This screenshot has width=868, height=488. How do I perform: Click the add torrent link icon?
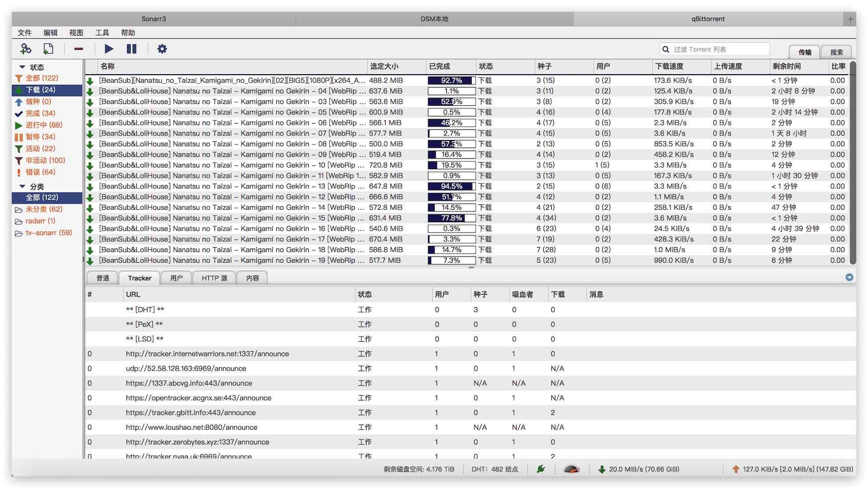pos(26,49)
